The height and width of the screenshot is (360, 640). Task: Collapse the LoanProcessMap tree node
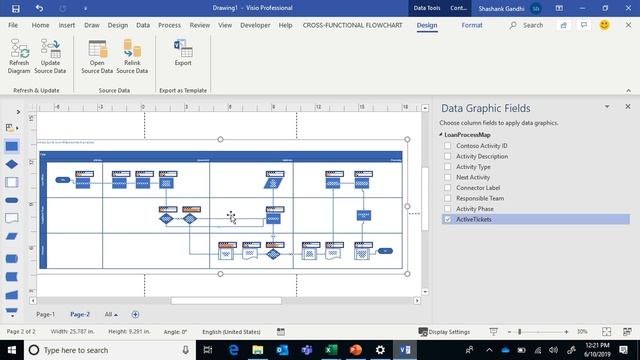click(441, 135)
